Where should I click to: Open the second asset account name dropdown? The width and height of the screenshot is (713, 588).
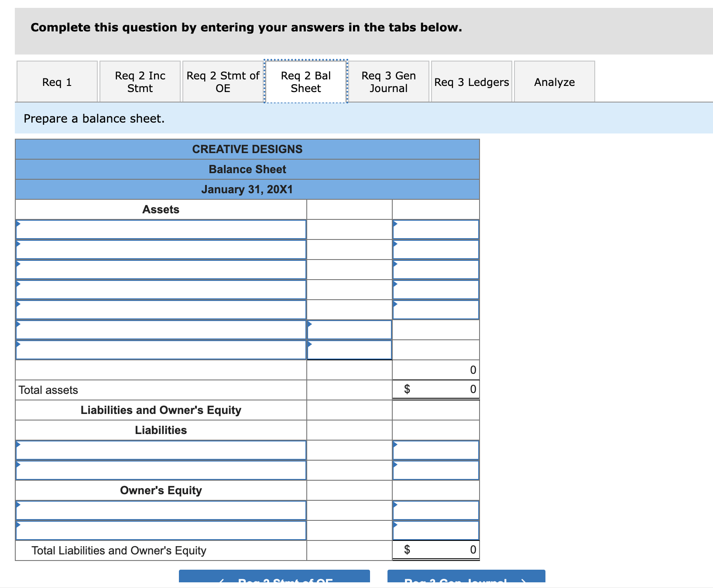(161, 249)
